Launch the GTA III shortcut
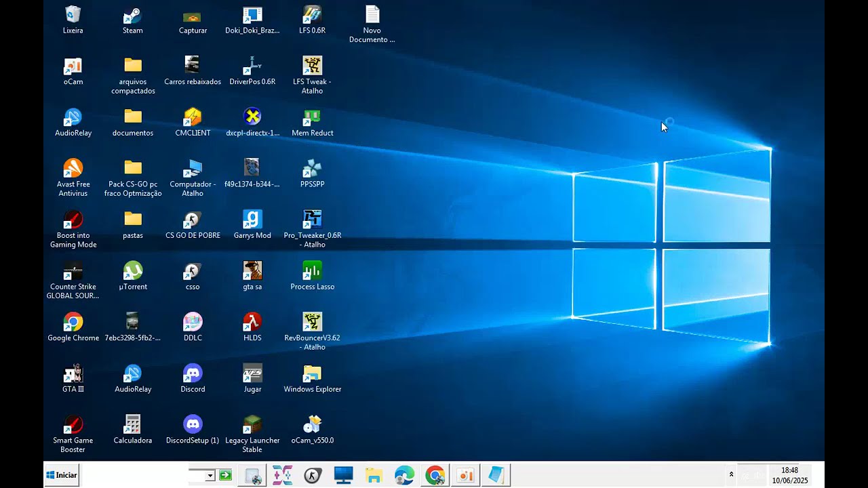The width and height of the screenshot is (868, 488). (x=73, y=379)
